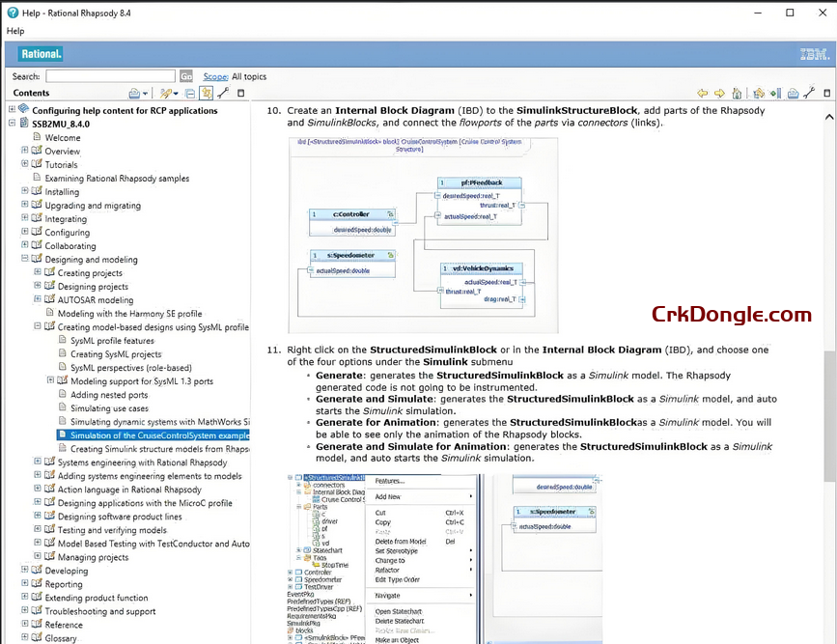Switch to the Contents tab
This screenshot has width=837, height=644.
point(32,93)
